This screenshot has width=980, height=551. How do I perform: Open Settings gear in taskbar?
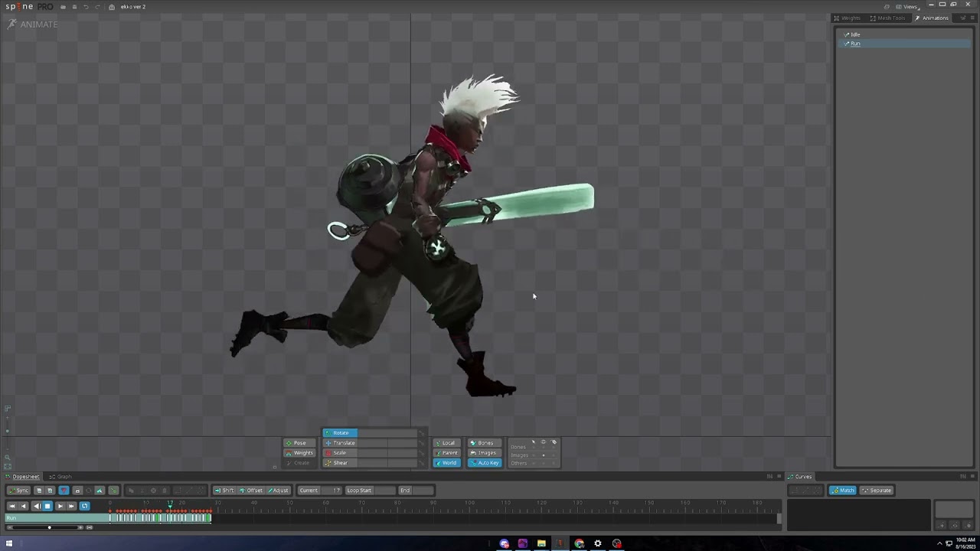click(x=598, y=543)
